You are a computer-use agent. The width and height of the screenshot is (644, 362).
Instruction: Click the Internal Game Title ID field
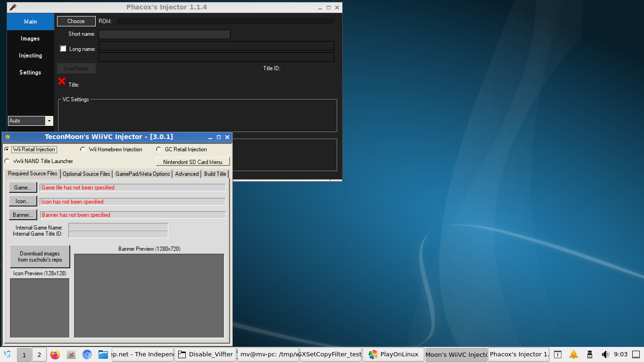pos(118,234)
